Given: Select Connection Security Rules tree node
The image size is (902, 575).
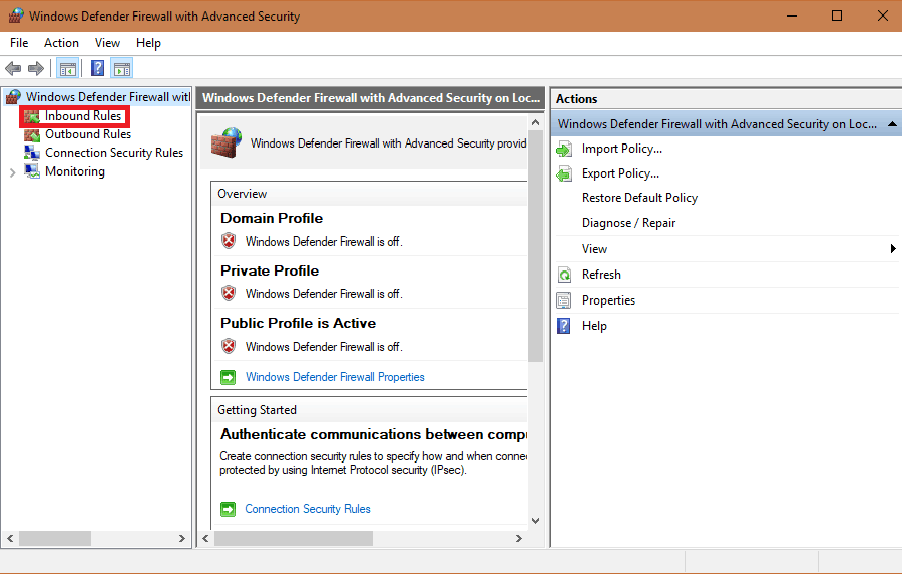Looking at the screenshot, I should 114,153.
